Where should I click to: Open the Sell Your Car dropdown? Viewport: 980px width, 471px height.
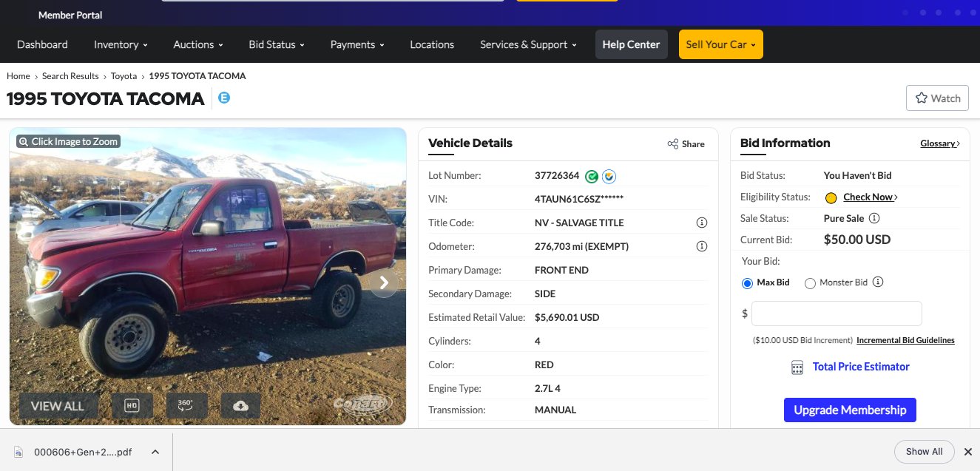721,44
